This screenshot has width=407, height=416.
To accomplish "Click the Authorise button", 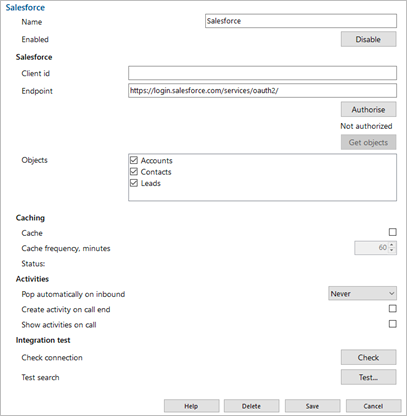I will [368, 109].
